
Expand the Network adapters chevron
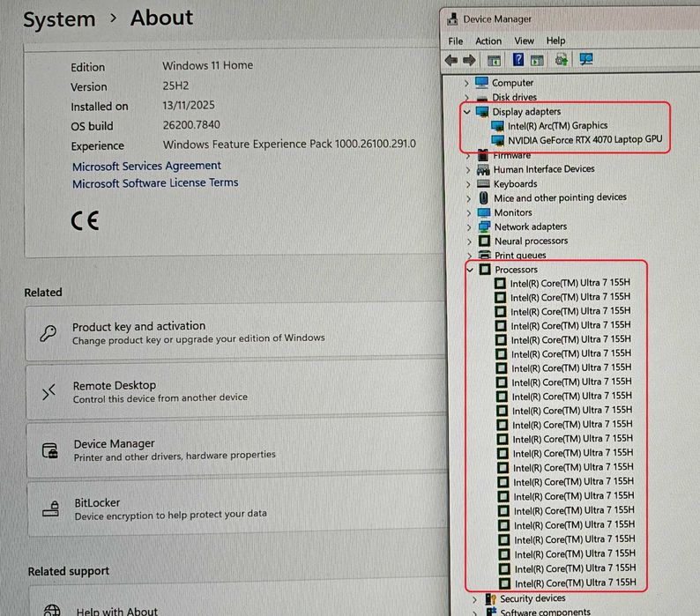pyautogui.click(x=469, y=227)
